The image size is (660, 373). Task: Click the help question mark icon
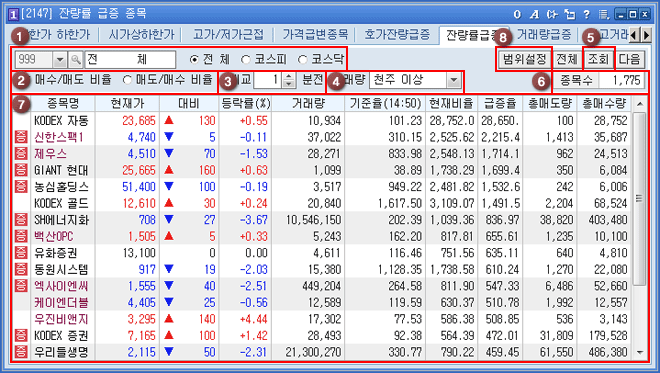pyautogui.click(x=586, y=14)
